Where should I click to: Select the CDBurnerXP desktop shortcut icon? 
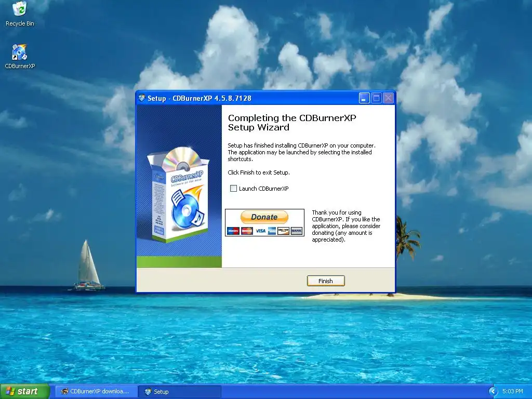[x=20, y=57]
